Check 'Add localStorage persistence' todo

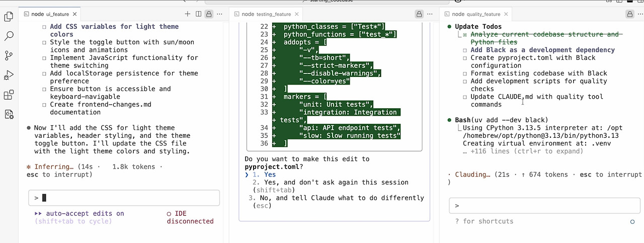point(45,73)
